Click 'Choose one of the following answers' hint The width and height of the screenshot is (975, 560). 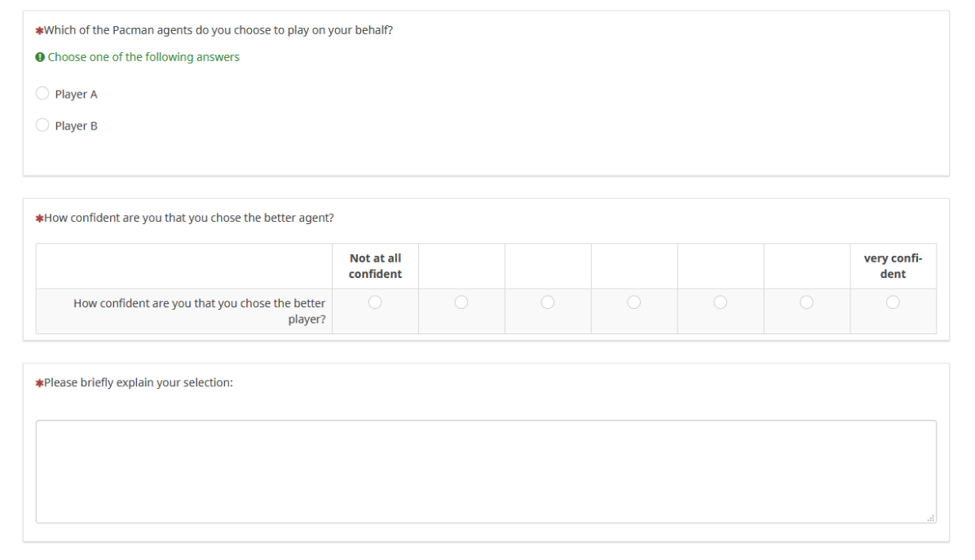[143, 57]
